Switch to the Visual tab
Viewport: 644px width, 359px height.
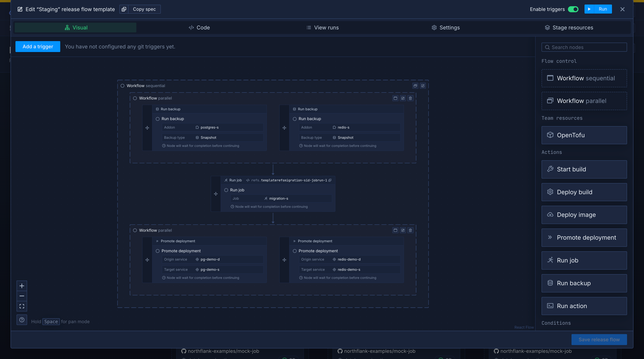(x=76, y=28)
